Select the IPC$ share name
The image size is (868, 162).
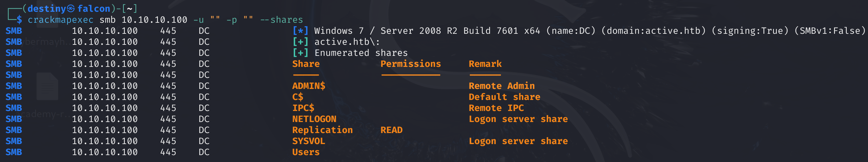coord(303,108)
